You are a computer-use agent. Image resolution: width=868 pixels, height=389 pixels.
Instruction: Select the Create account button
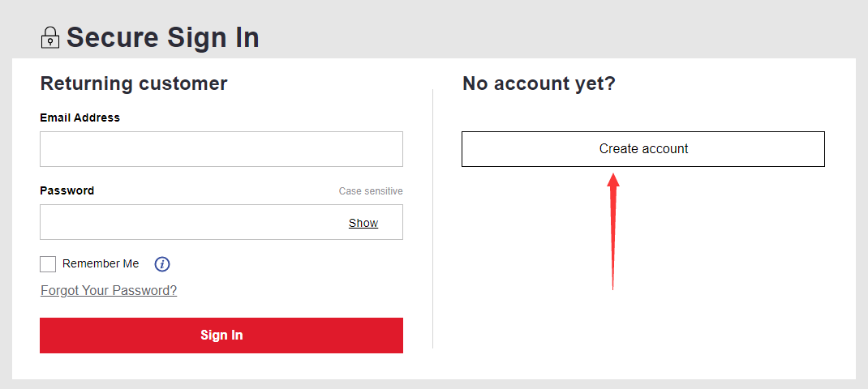pos(643,149)
